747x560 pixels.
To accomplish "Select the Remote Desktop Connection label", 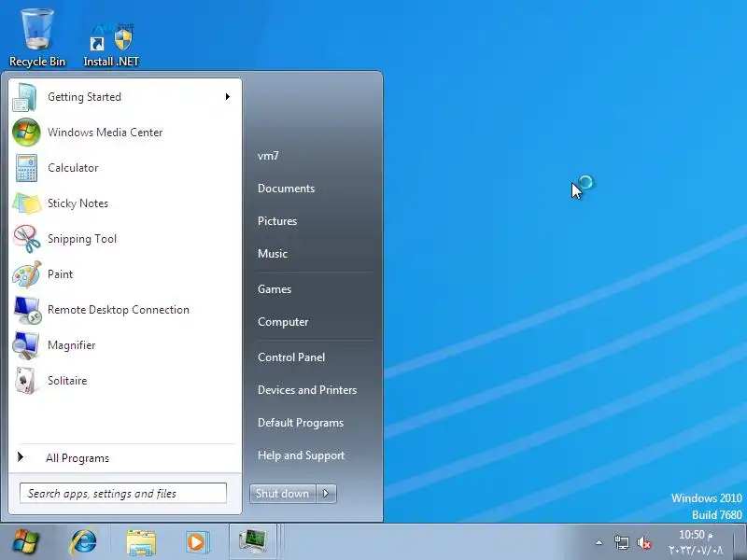I will pos(119,310).
